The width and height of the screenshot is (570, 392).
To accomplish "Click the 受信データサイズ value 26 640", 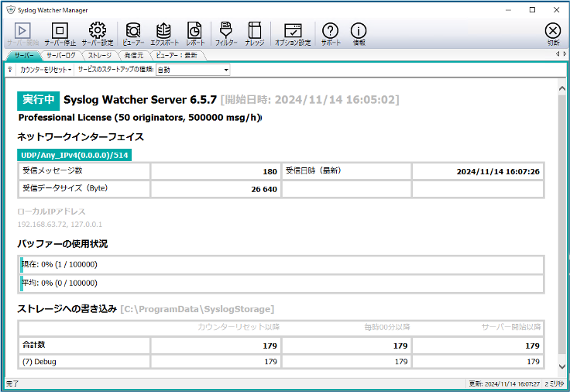I will click(x=264, y=189).
